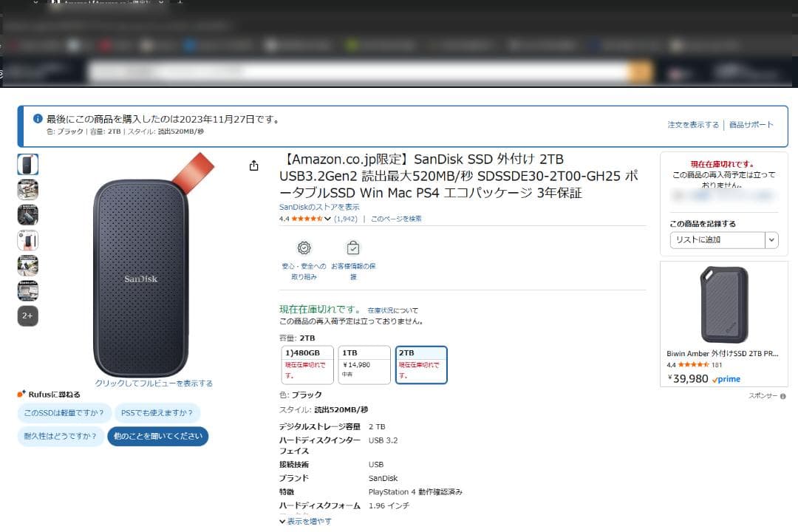Click the お客様情報の保護 shopping bag icon

tap(352, 247)
